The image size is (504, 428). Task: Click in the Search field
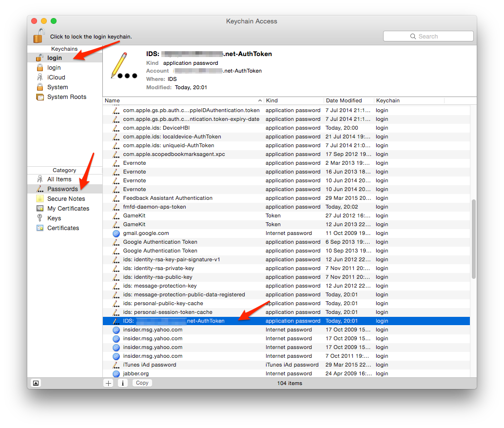tap(428, 37)
